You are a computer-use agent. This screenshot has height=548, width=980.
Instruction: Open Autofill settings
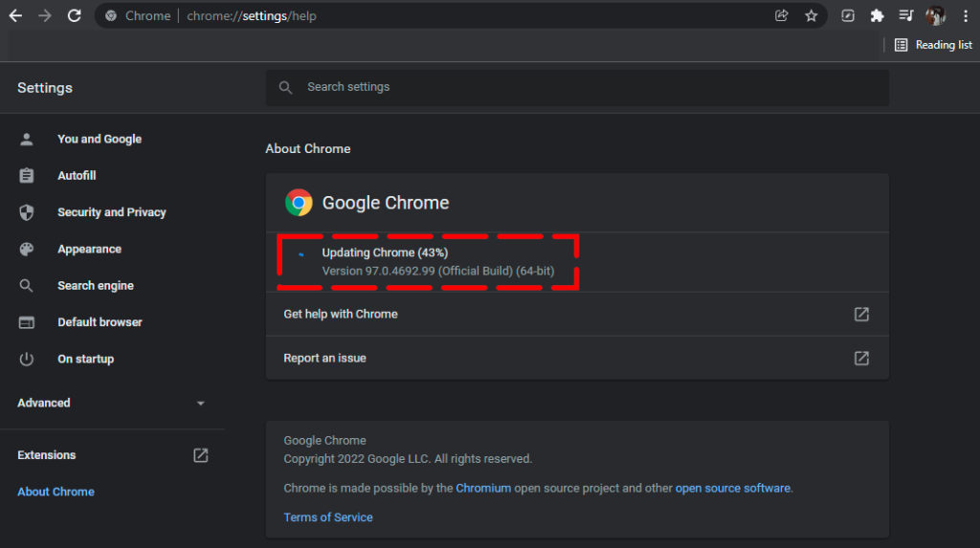[77, 176]
